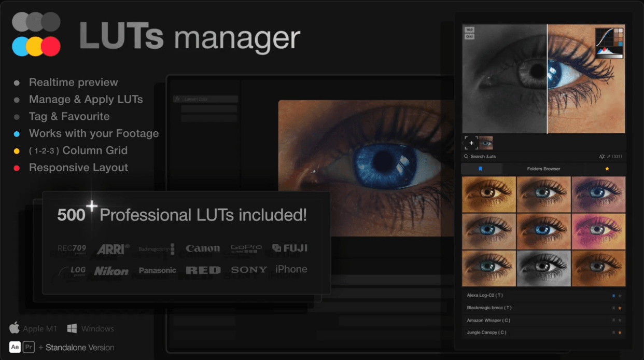Viewport: 644px width, 360px height.
Task: Click the before/after split divider line
Action: coord(547,78)
